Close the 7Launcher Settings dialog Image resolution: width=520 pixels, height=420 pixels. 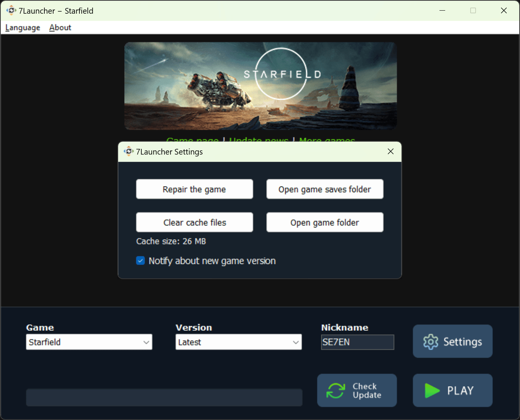390,152
